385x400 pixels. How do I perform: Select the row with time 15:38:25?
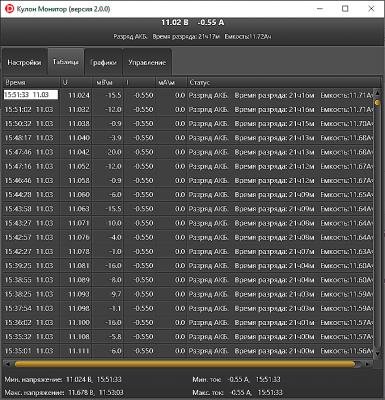click(188, 294)
